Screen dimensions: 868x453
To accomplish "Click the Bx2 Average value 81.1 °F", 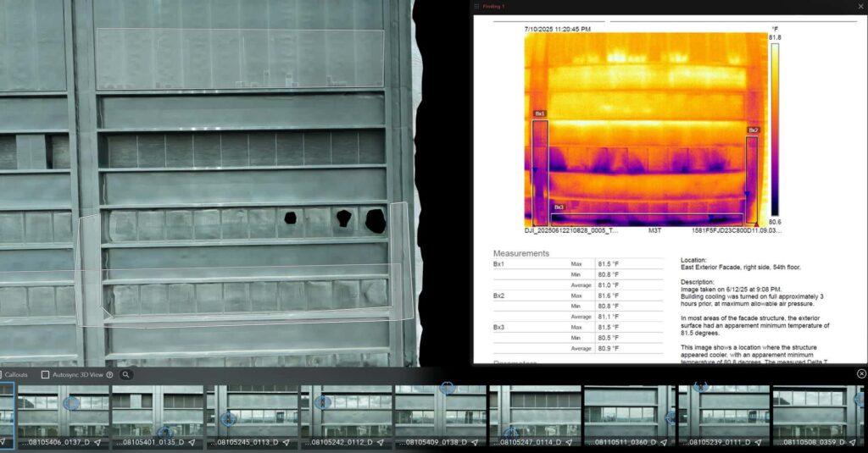I will [x=609, y=317].
